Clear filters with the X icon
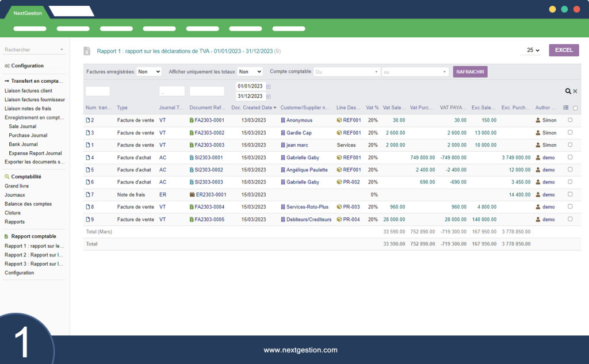The image size is (589, 364). coord(575,91)
